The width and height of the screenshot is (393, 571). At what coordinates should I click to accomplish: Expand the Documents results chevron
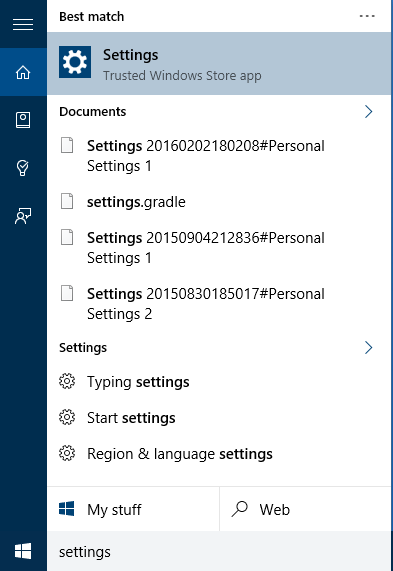click(x=369, y=111)
